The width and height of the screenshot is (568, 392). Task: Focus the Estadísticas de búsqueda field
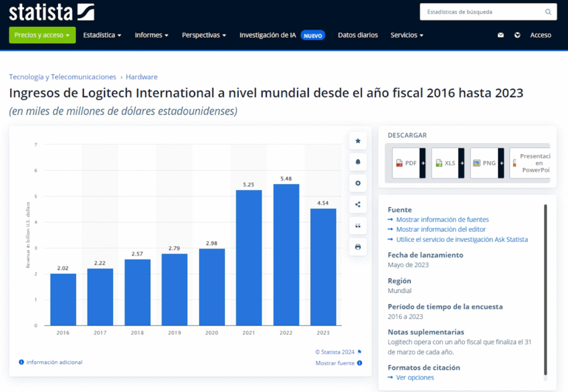coord(488,12)
